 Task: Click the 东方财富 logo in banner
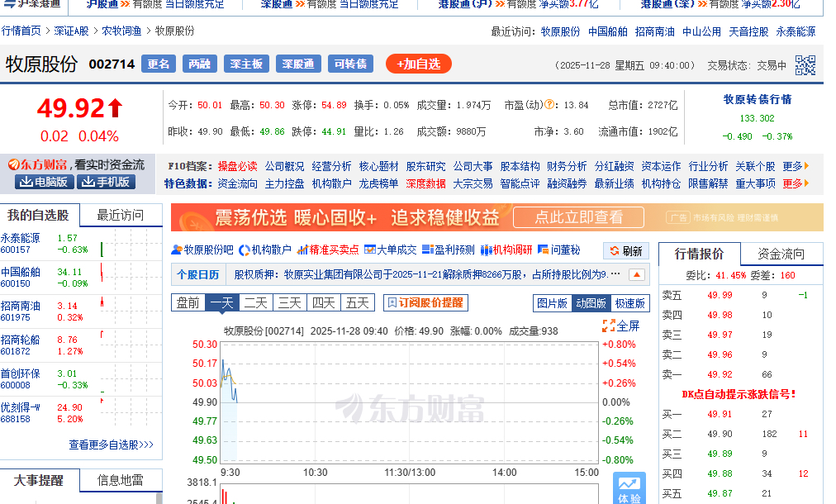(37, 164)
